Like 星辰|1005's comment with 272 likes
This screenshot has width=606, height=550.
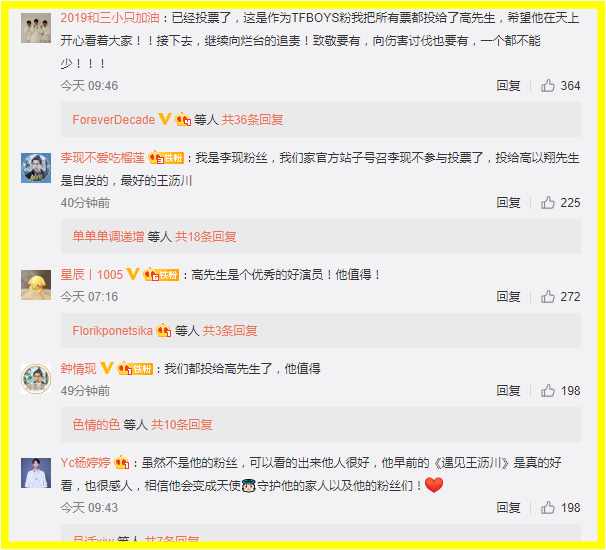coord(548,296)
